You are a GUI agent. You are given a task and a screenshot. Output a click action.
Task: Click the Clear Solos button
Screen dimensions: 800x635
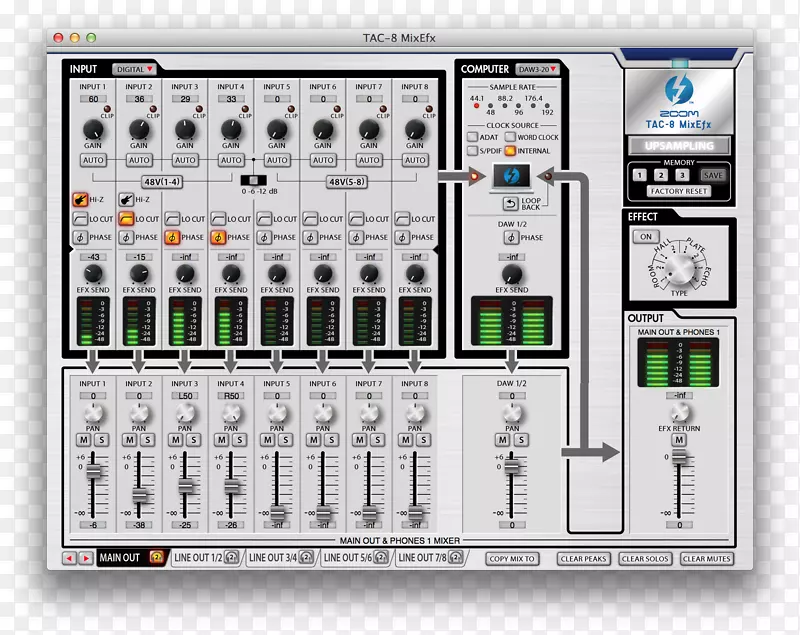click(x=645, y=558)
